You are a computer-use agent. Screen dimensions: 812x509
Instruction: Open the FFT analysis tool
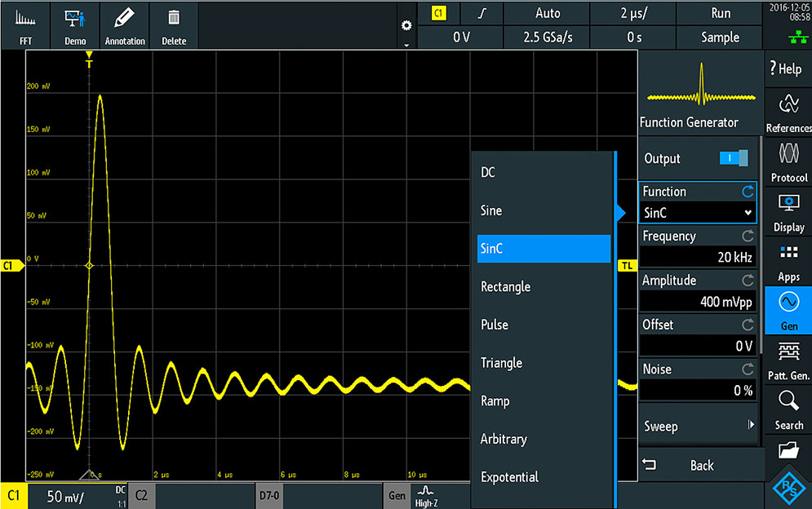tap(25, 25)
